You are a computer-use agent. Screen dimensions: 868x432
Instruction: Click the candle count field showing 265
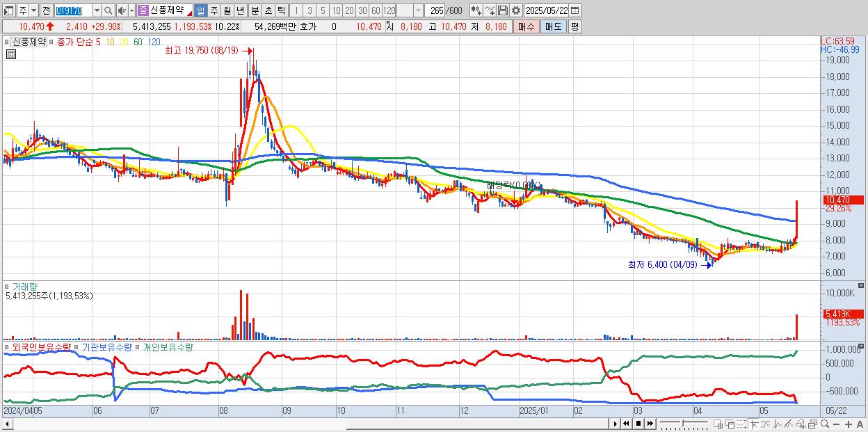coord(435,10)
